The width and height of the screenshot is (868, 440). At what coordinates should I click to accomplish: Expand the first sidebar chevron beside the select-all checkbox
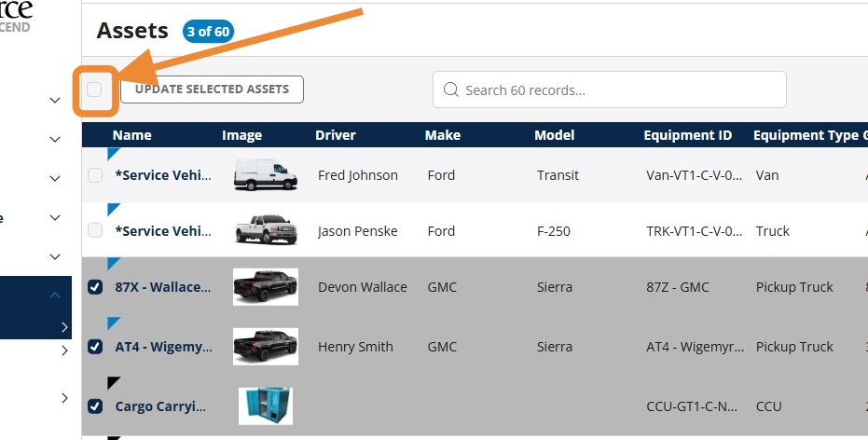[55, 100]
